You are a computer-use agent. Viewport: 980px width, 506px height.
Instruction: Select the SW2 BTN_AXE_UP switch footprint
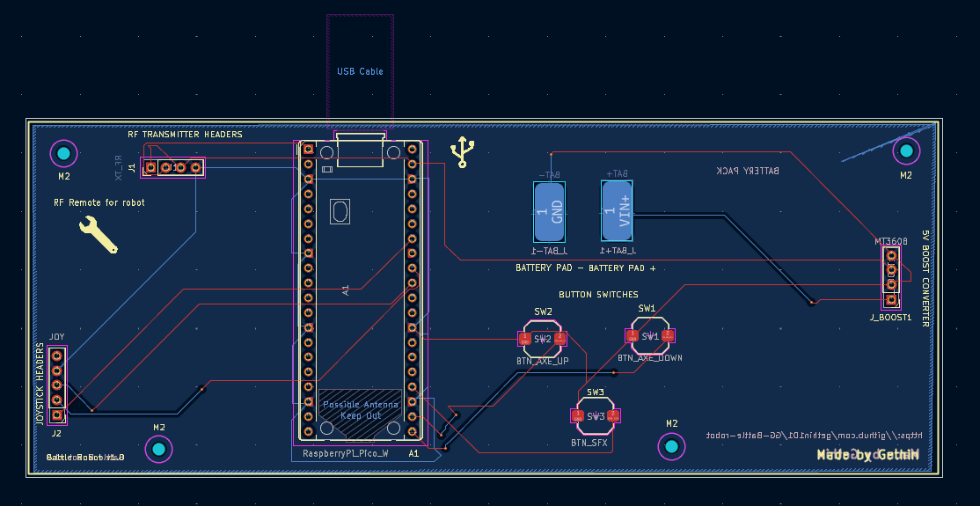543,339
